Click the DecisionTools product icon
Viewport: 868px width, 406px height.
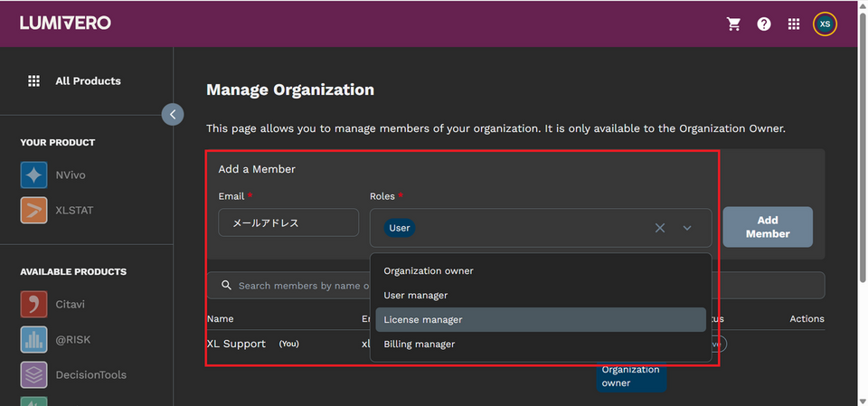click(33, 374)
